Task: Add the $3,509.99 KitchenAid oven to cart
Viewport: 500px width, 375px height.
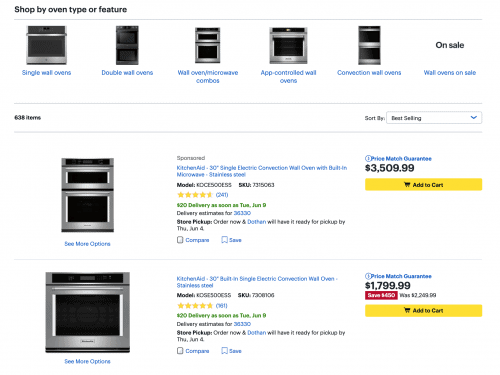Action: [423, 185]
